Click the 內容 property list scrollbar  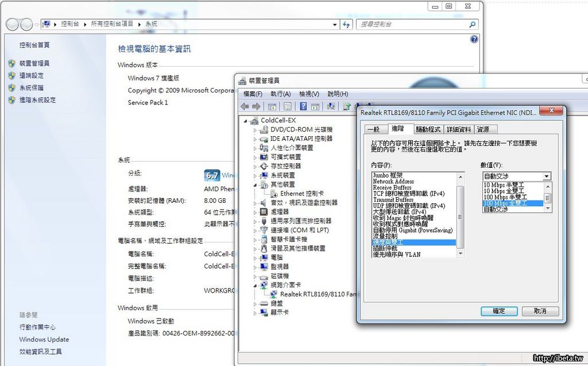[x=460, y=213]
